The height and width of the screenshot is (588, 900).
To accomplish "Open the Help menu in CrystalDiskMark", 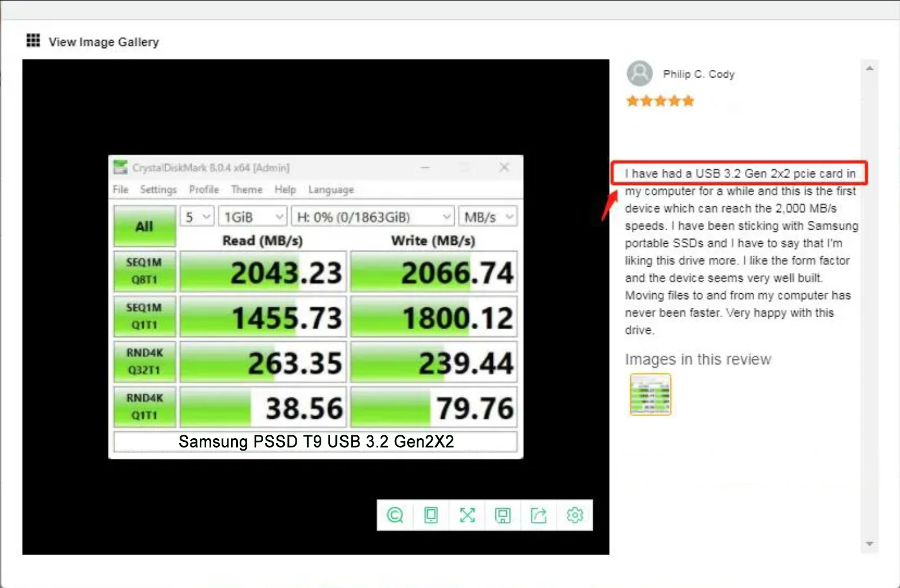I will [286, 190].
